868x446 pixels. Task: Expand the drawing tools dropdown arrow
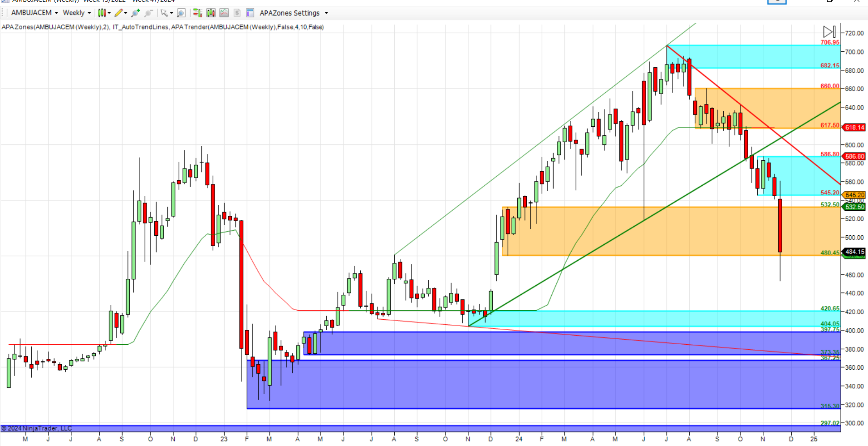[x=126, y=13]
